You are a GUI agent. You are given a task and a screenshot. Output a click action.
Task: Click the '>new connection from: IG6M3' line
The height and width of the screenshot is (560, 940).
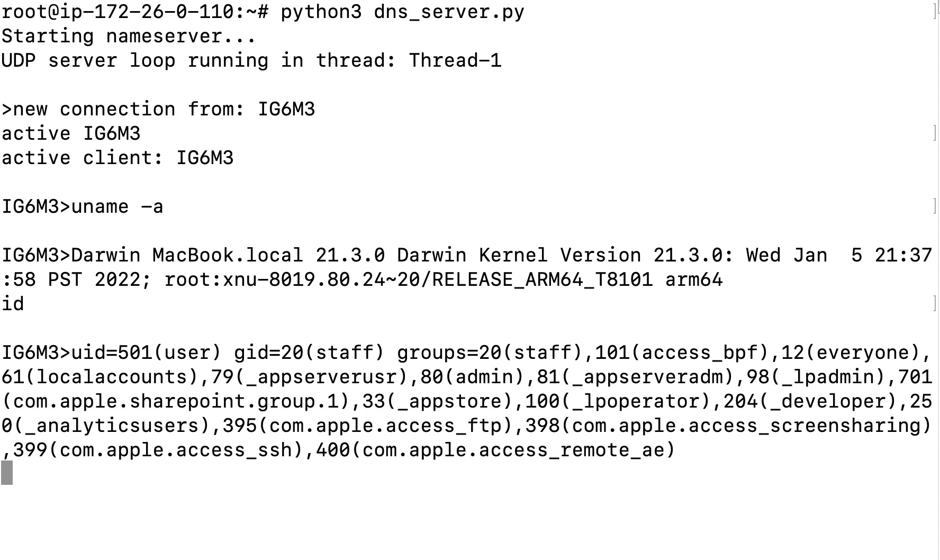coord(158,109)
